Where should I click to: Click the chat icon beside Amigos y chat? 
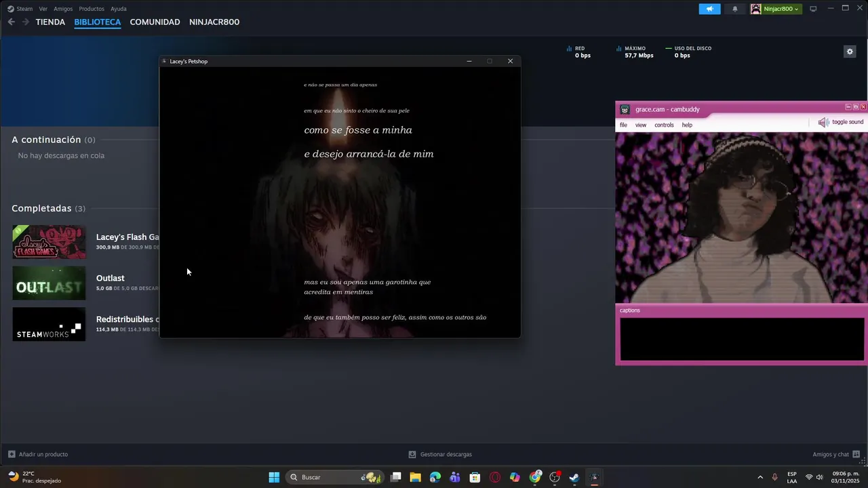pyautogui.click(x=856, y=454)
